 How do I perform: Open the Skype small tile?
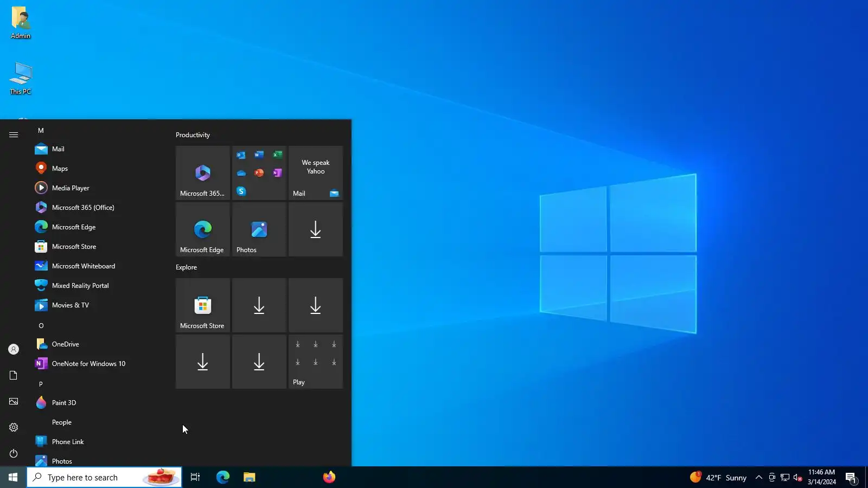241,191
